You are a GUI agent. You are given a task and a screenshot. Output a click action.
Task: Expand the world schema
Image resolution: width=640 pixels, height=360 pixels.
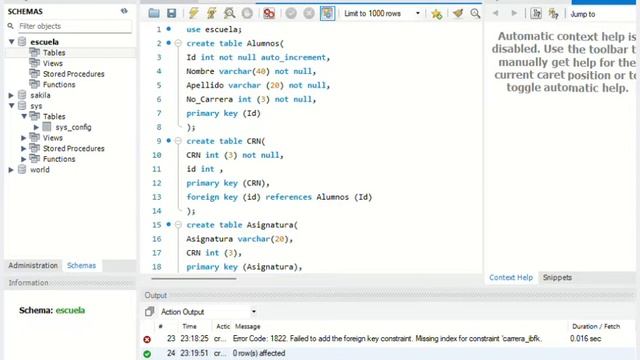point(11,169)
